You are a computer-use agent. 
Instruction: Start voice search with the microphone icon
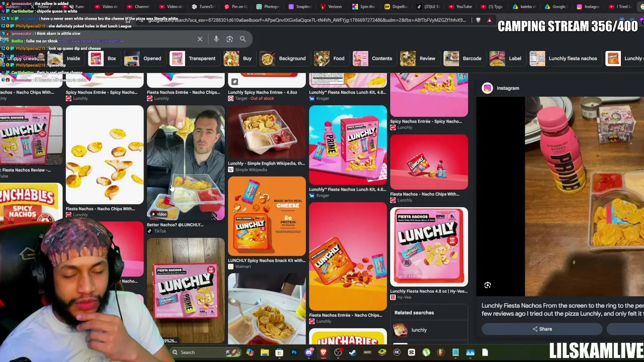point(216,39)
